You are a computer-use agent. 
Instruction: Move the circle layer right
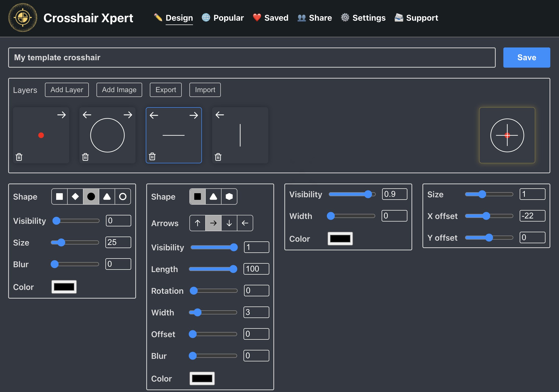[x=128, y=115]
